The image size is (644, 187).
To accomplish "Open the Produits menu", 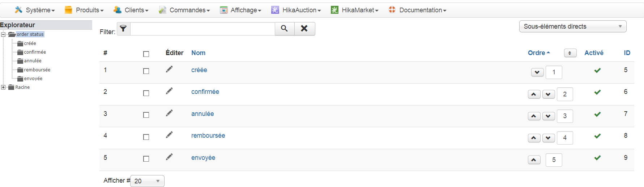I will [84, 10].
